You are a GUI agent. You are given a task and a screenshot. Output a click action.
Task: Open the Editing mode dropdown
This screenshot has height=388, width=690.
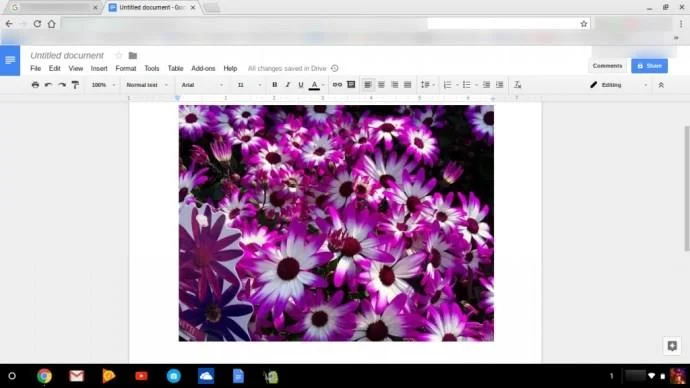coord(619,85)
